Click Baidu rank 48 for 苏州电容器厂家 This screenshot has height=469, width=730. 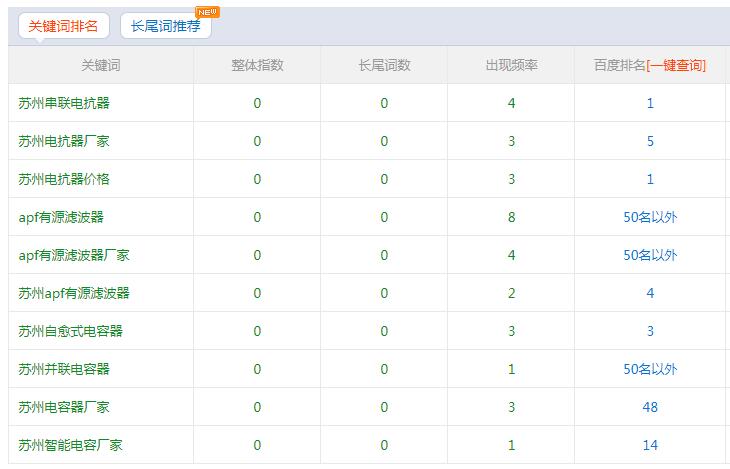(x=650, y=408)
